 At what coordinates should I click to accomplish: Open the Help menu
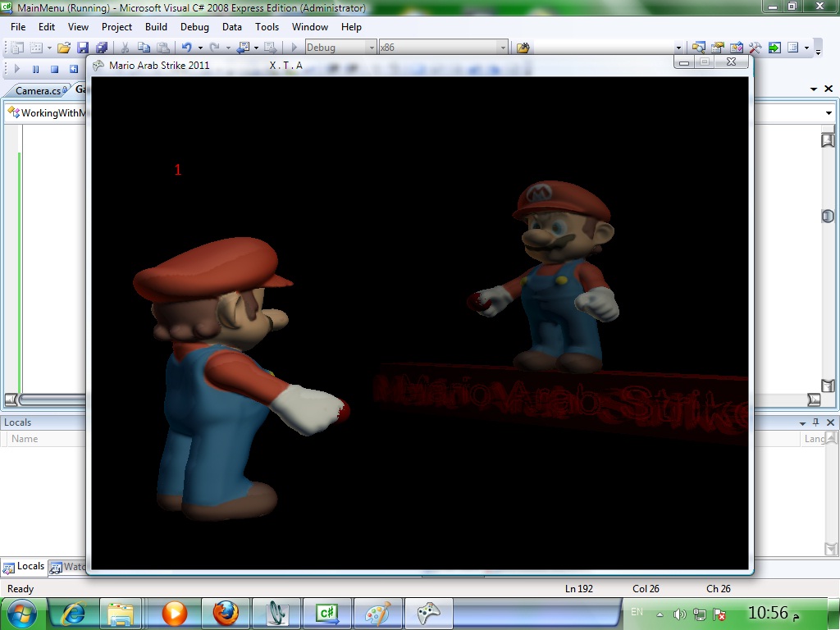tap(351, 27)
